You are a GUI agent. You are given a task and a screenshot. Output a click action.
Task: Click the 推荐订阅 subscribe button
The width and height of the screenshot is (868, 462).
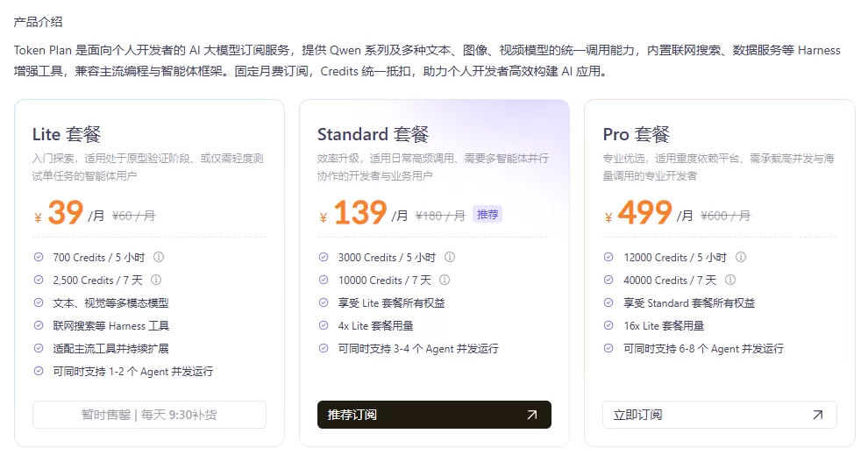434,415
